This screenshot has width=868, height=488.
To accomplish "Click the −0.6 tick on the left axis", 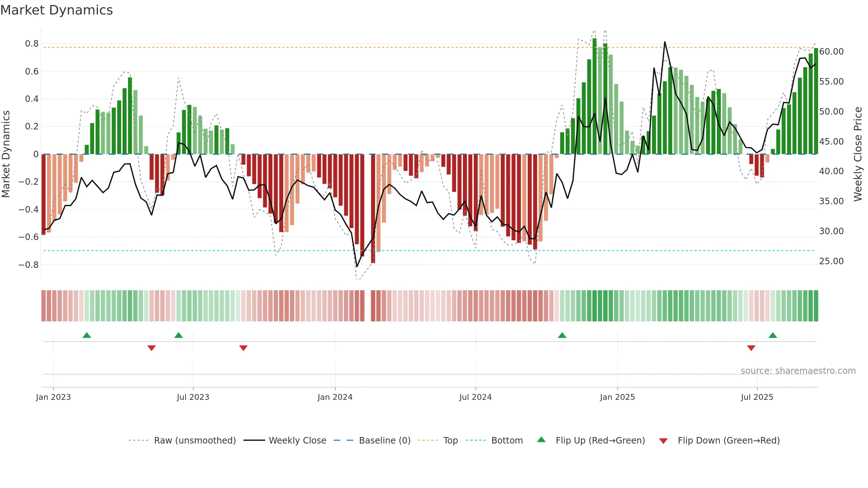I will pos(29,237).
